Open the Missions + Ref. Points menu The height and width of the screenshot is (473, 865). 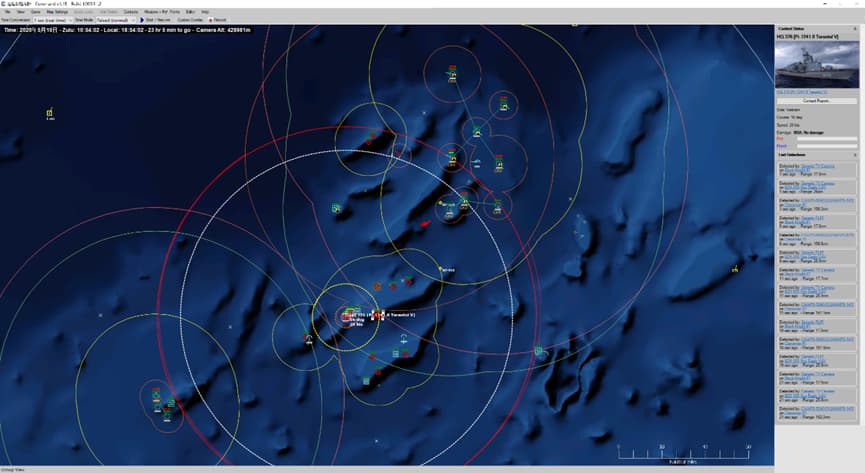coord(162,12)
